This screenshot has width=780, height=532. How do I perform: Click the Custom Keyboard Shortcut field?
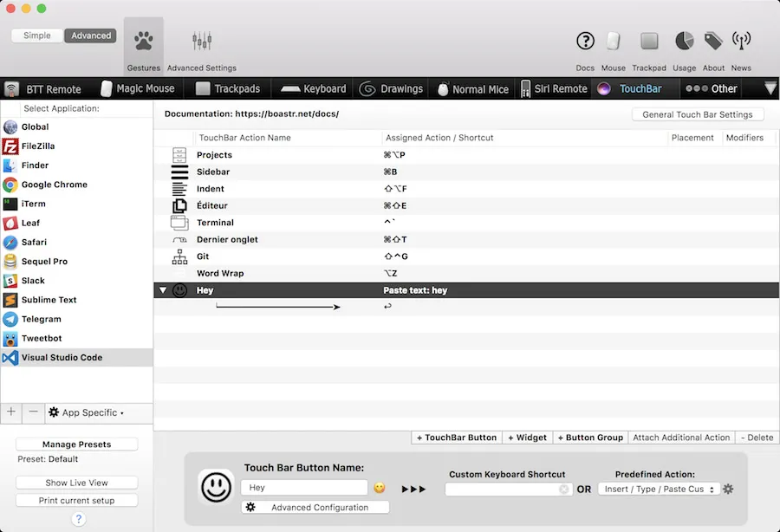pos(507,490)
